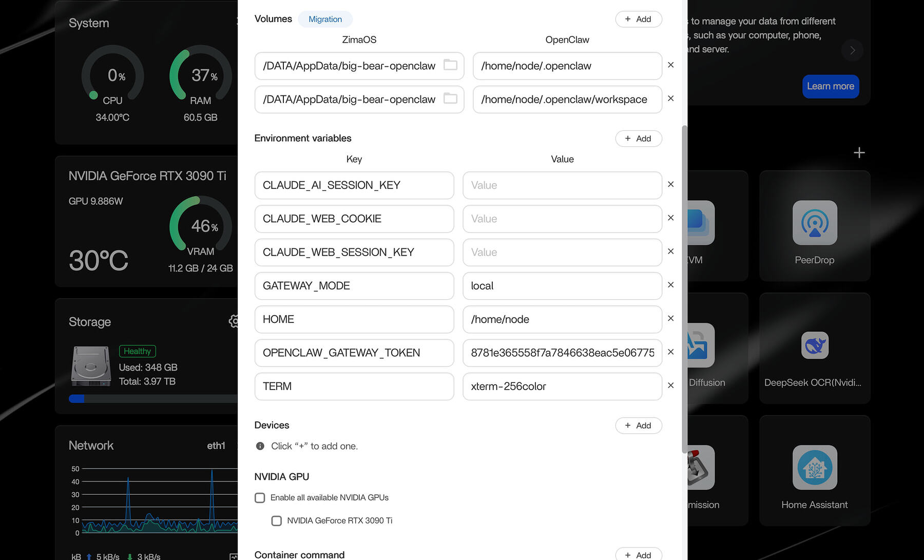Click the next arrow on the data banner
The width and height of the screenshot is (924, 560).
pos(852,50)
